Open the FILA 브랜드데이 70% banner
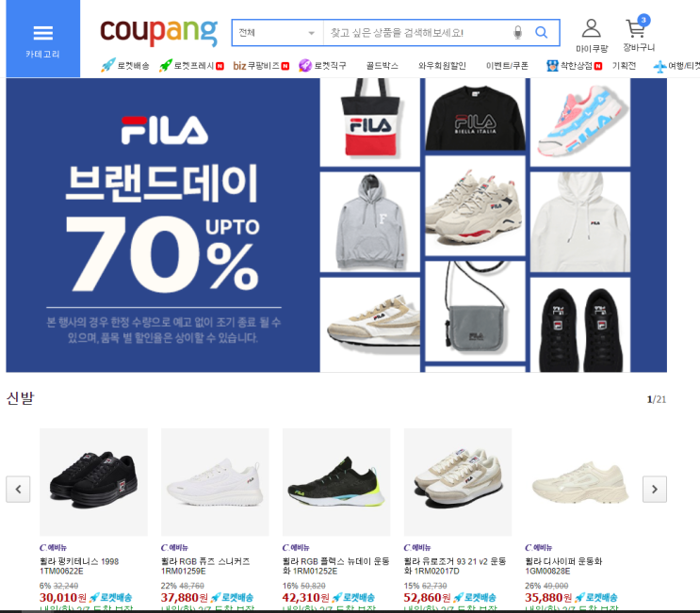Image resolution: width=700 pixels, height=613 pixels. (x=336, y=225)
